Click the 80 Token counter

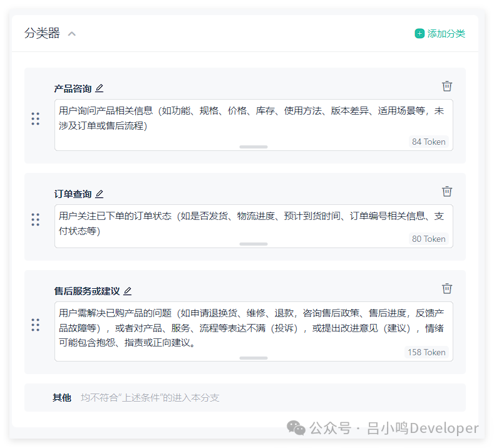(428, 239)
